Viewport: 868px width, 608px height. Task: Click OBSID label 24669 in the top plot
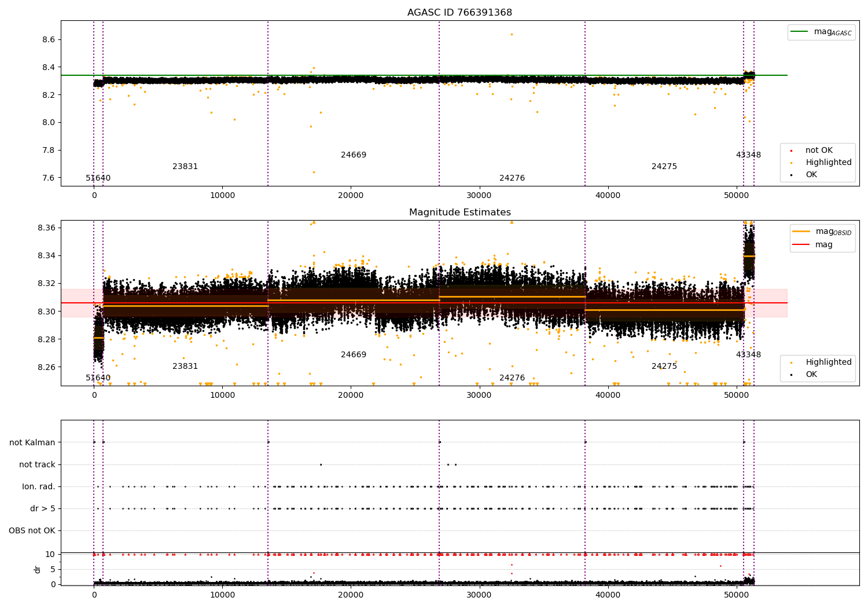354,155
